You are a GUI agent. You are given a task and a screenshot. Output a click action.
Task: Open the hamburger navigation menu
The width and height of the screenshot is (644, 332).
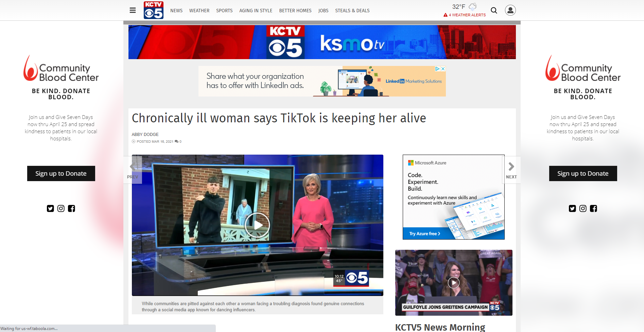pyautogui.click(x=133, y=10)
